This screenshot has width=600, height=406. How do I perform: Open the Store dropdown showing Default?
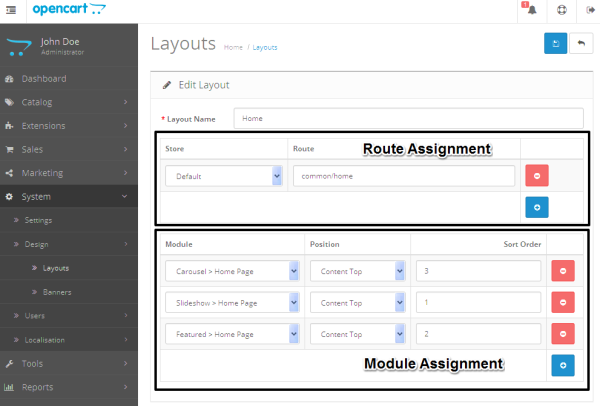pos(224,176)
